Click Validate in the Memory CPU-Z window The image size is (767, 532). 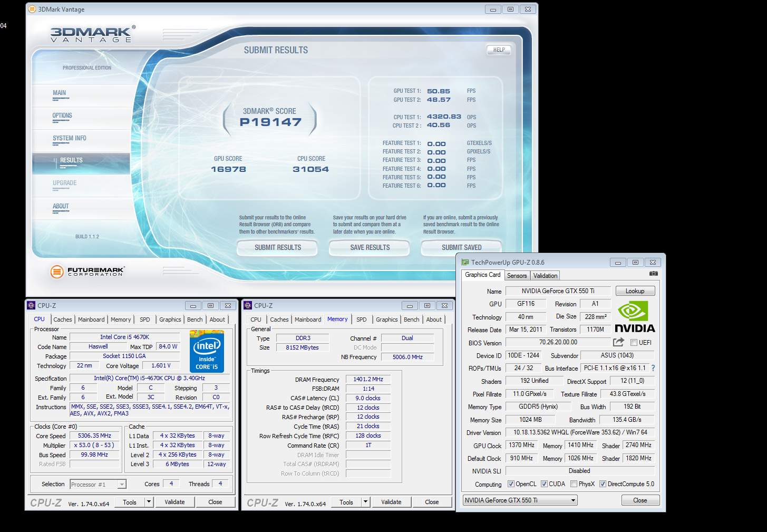click(391, 502)
